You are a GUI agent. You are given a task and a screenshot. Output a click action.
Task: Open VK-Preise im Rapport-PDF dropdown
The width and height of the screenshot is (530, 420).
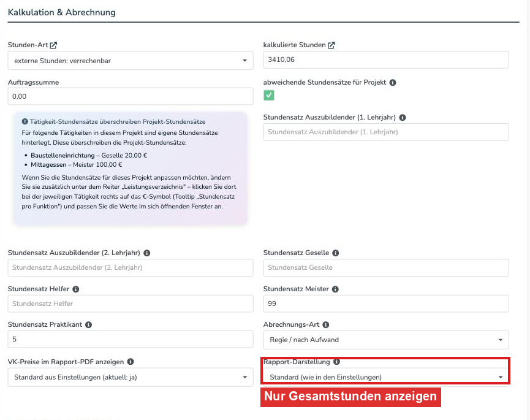(x=131, y=378)
